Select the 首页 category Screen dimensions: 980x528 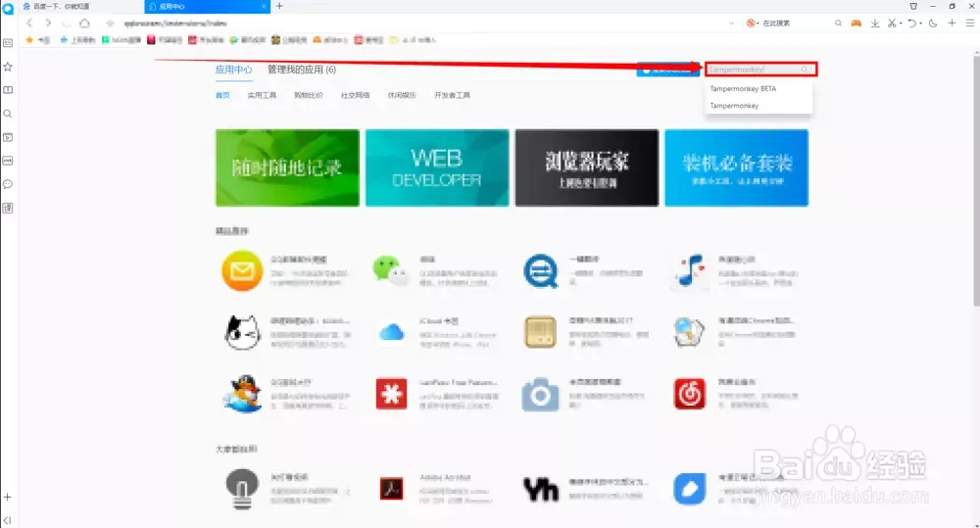(x=222, y=95)
